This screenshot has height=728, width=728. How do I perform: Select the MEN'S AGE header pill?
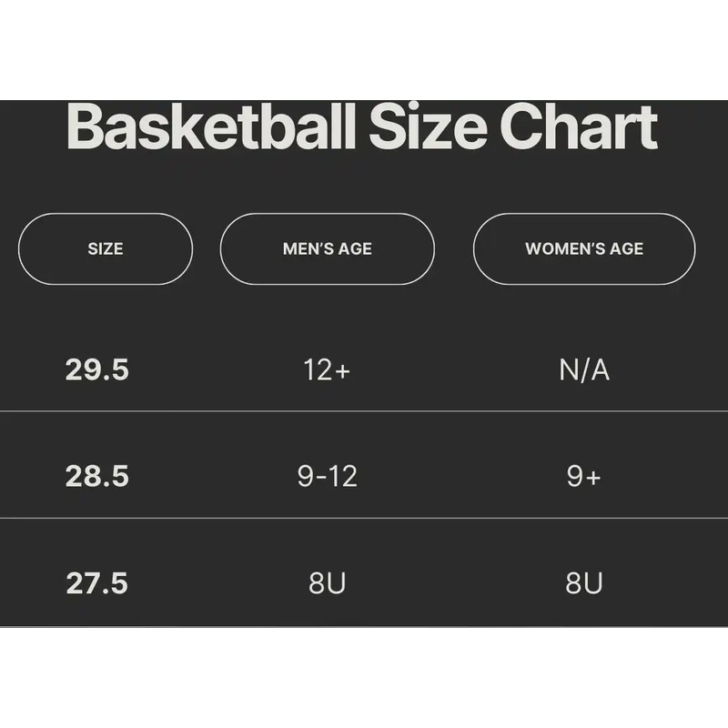click(x=328, y=249)
